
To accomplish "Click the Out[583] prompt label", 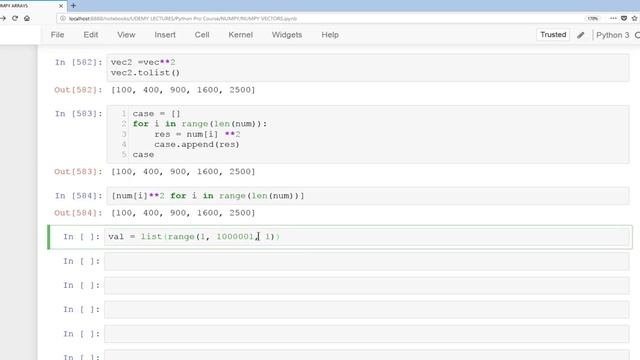I will (x=78, y=172).
